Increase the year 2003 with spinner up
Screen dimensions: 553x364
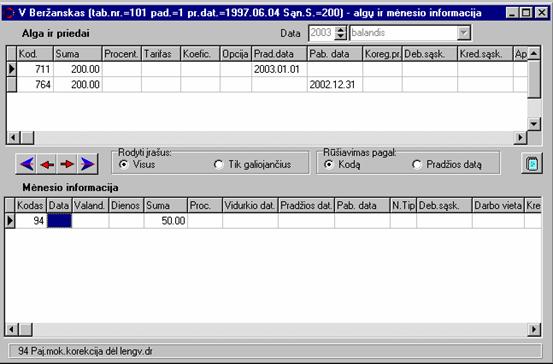point(340,30)
